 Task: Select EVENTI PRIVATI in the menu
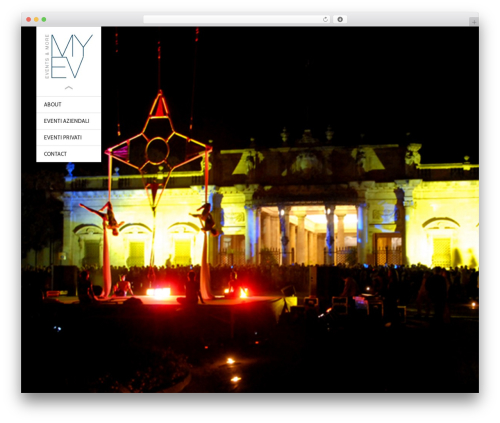(x=68, y=137)
